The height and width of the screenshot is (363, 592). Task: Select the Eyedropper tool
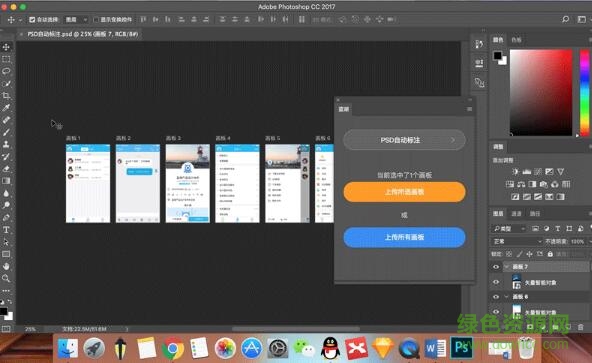(6, 108)
